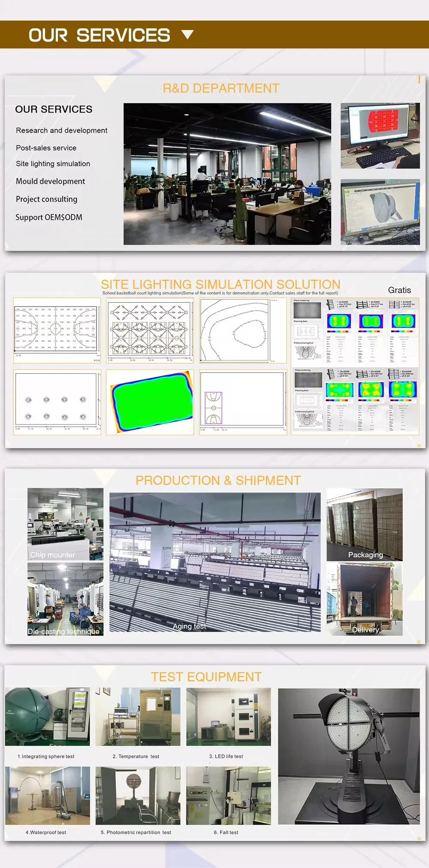Expand the OUR SERVICES header triangle arrow
Viewport: 429px width, 868px height.
(x=187, y=35)
